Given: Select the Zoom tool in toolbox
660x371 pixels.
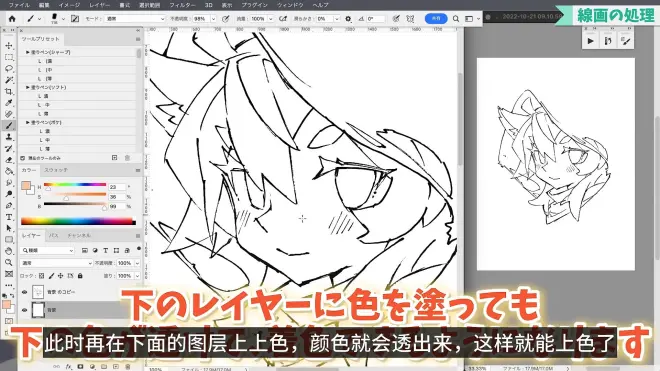Looking at the screenshot, I should [9, 262].
